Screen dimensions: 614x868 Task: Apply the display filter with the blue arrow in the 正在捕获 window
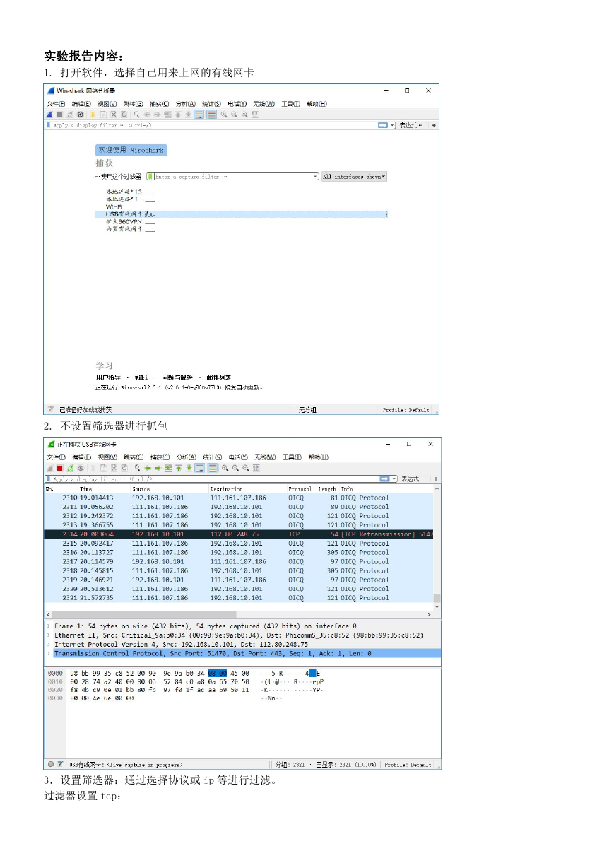coord(384,479)
